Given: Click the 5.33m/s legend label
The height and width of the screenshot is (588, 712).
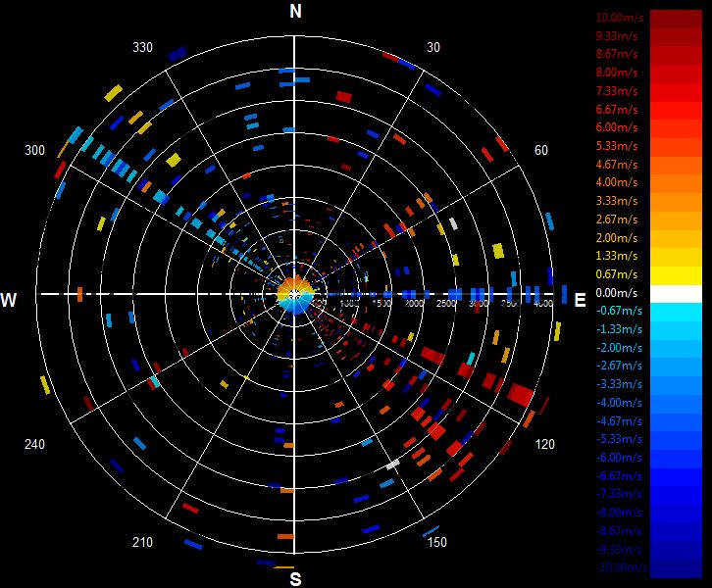Looking at the screenshot, I should pos(617,146).
